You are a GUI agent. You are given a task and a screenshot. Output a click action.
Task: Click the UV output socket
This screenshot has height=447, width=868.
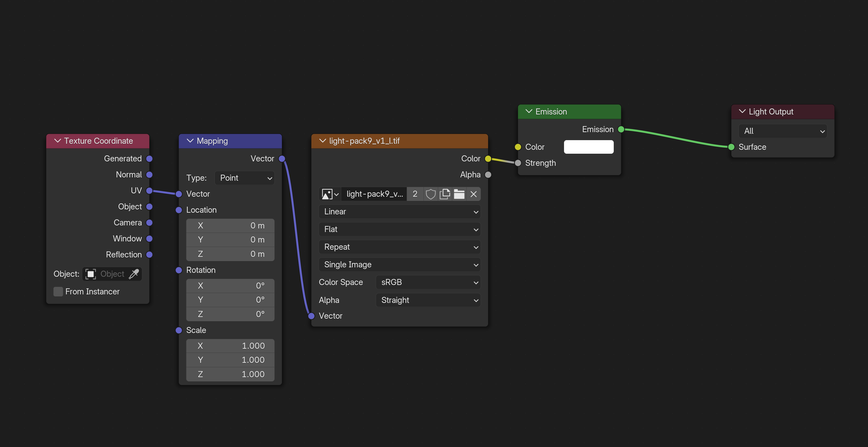pyautogui.click(x=149, y=191)
